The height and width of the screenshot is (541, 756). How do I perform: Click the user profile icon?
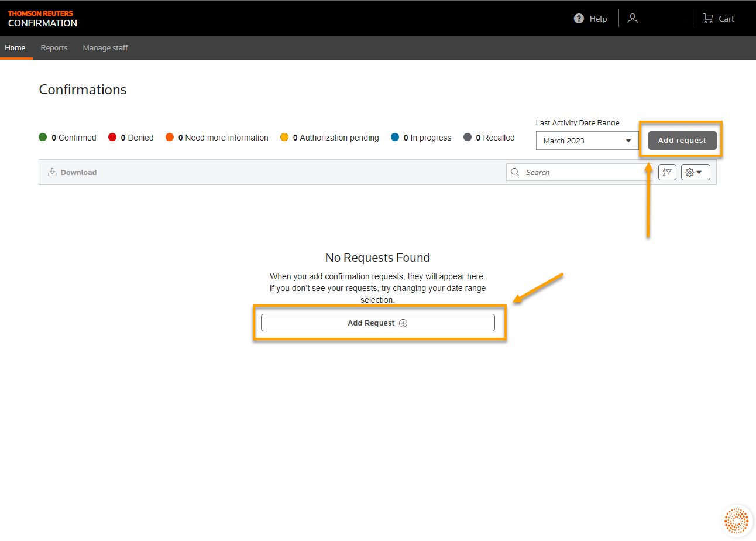click(632, 18)
